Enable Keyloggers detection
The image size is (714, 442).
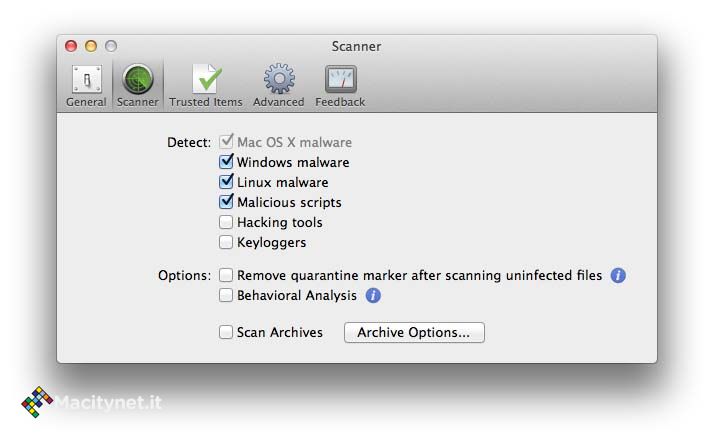click(x=227, y=242)
